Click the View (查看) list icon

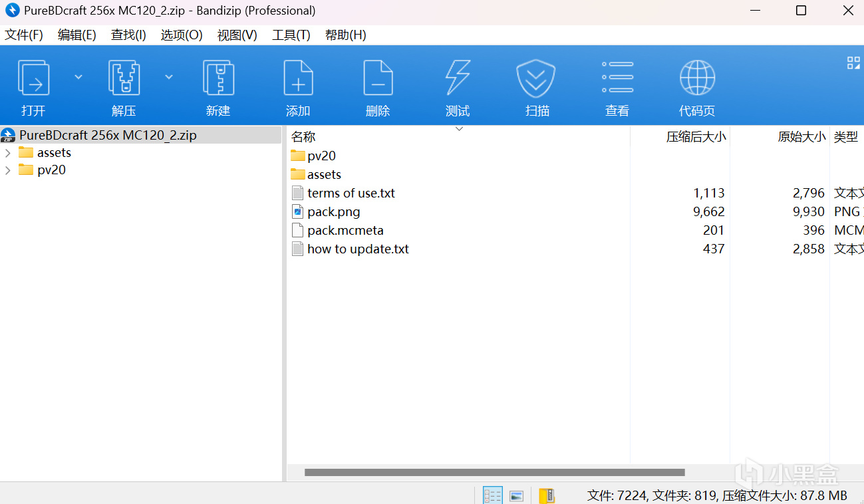(x=617, y=78)
